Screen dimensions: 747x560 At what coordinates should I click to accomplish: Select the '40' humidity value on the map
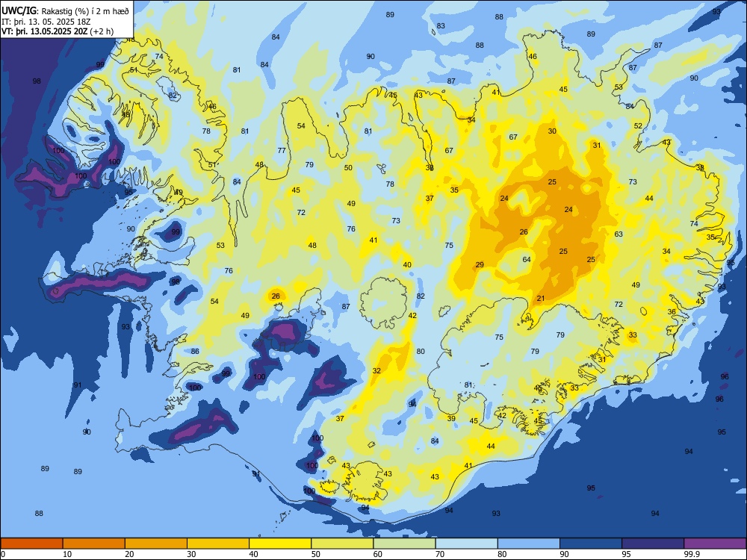[407, 265]
